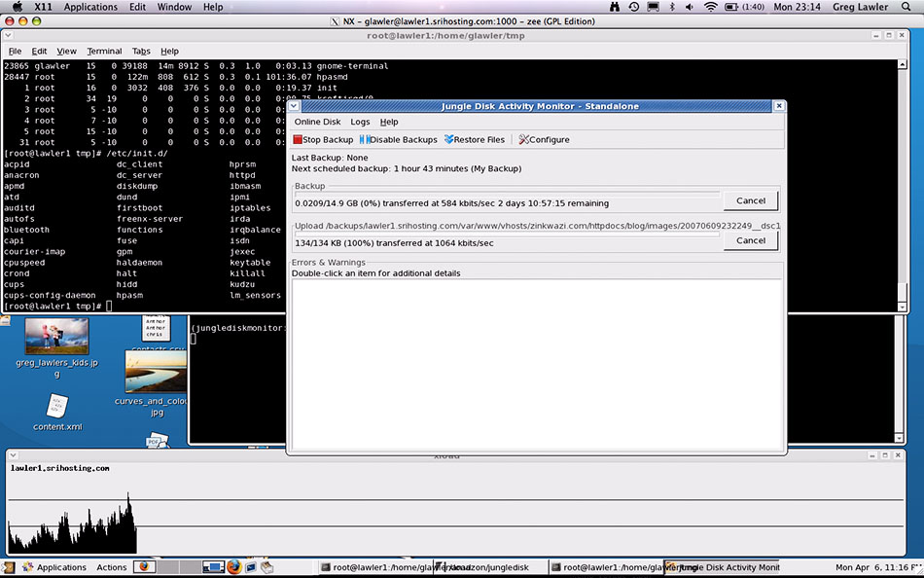The height and width of the screenshot is (578, 924).
Task: Open the Jungle Disk window menu button
Action: click(294, 106)
